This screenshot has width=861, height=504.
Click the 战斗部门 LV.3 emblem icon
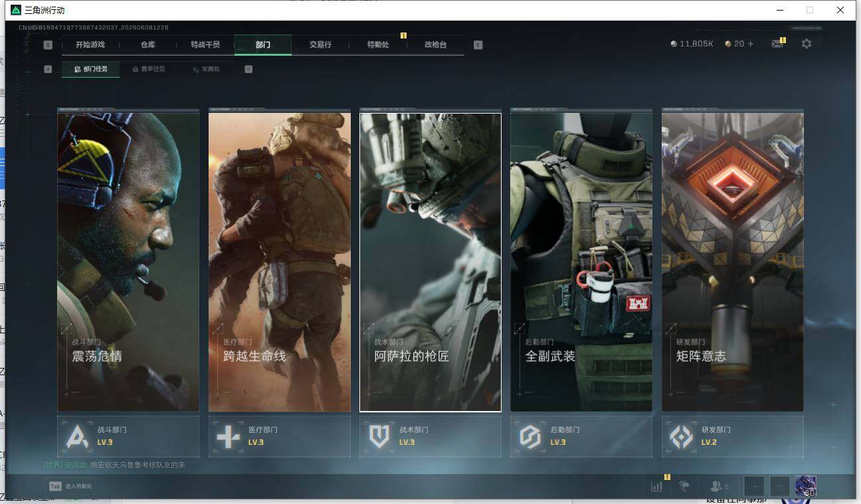pos(77,437)
